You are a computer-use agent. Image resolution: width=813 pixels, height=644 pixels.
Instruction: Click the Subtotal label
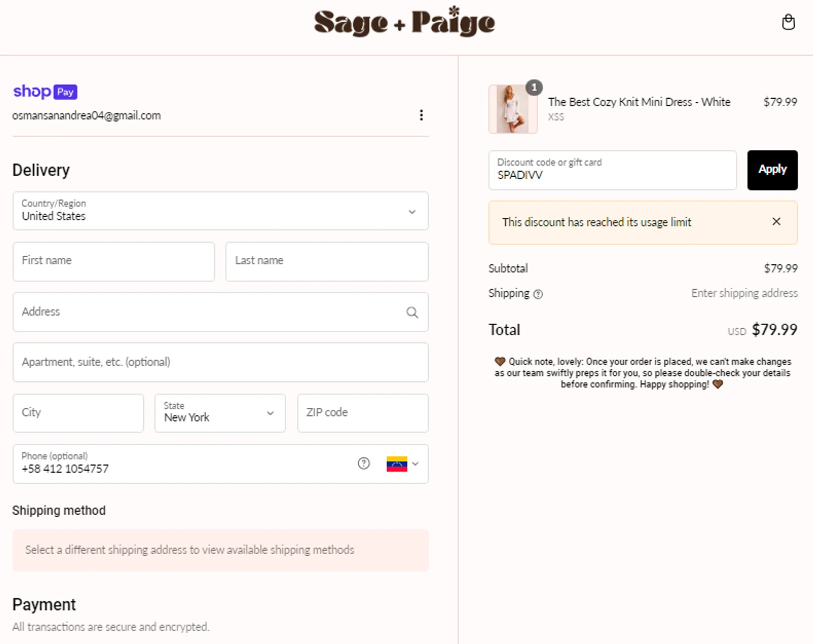[508, 268]
